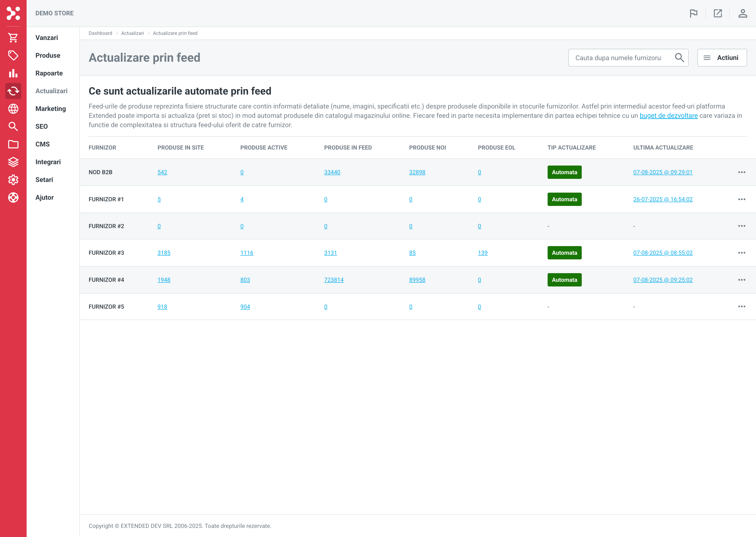Open FURNIZOR #5 active products 904
Viewport: 756px width, 537px height.
tap(245, 306)
